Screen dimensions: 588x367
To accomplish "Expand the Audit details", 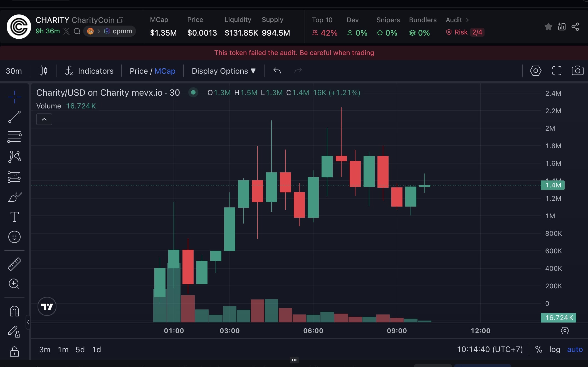I will point(457,20).
